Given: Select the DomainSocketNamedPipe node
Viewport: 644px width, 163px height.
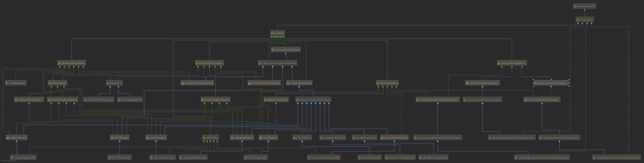Looking at the screenshot, I should 99,100.
